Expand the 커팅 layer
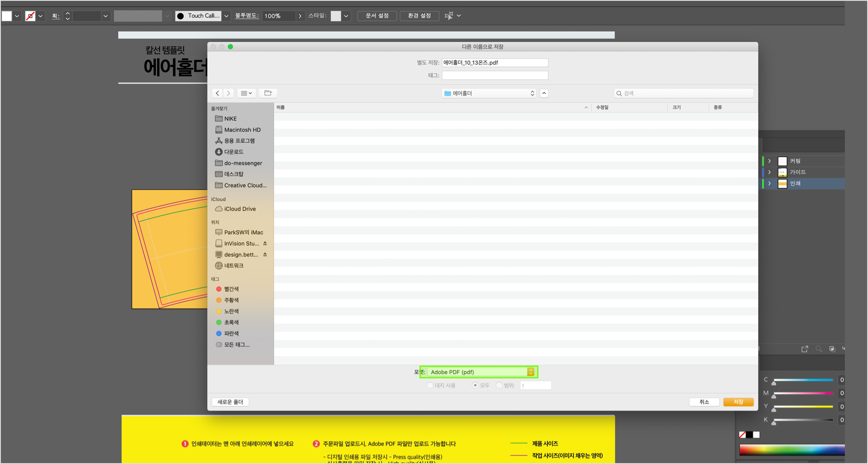The height and width of the screenshot is (464, 868). 770,161
